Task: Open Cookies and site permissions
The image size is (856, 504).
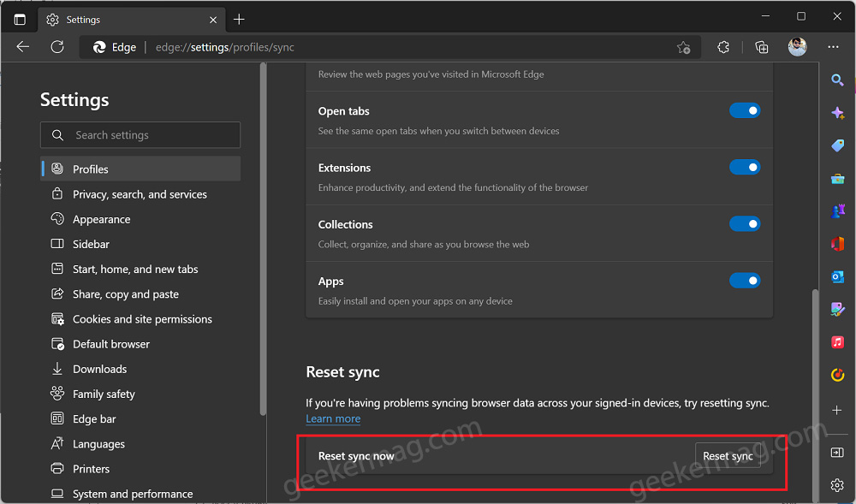Action: [140, 320]
